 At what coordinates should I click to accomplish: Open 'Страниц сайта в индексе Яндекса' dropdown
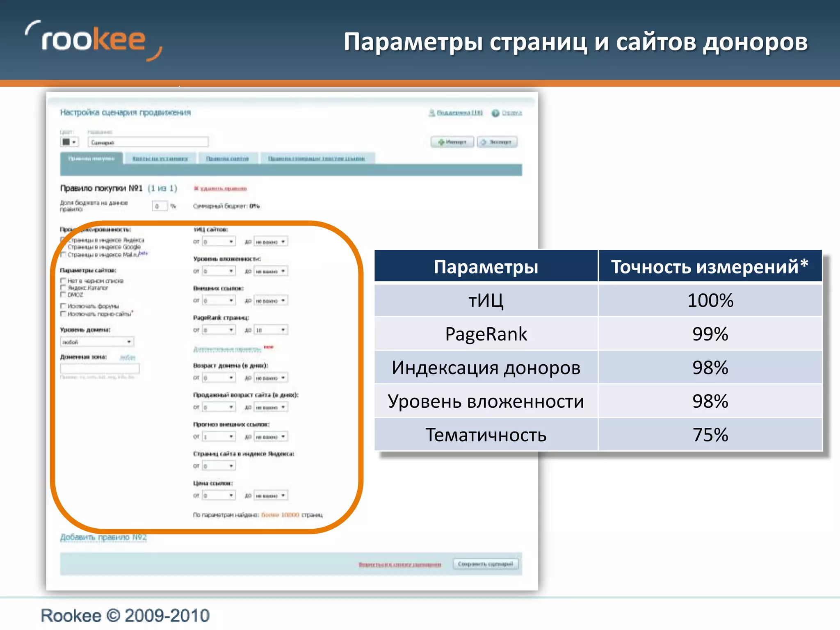(219, 466)
